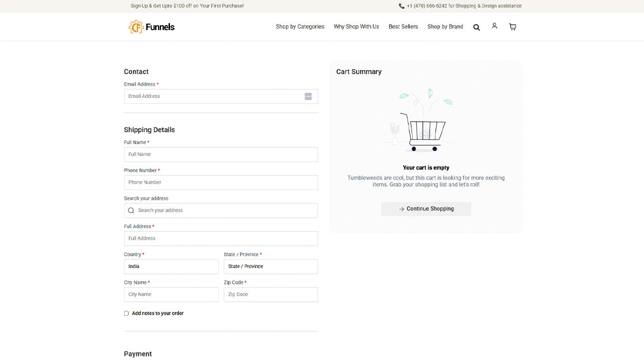Click the Payment heading
The width and height of the screenshot is (644, 362).
tap(138, 354)
